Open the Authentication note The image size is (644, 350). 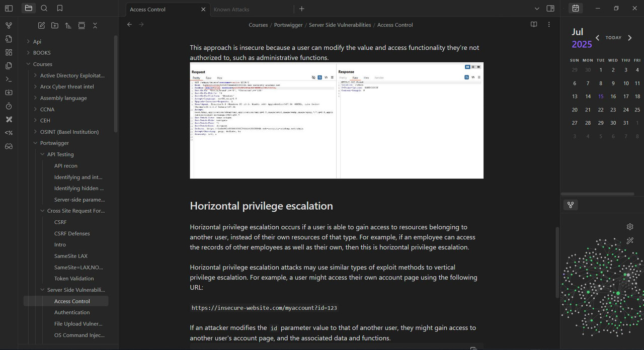pos(72,312)
